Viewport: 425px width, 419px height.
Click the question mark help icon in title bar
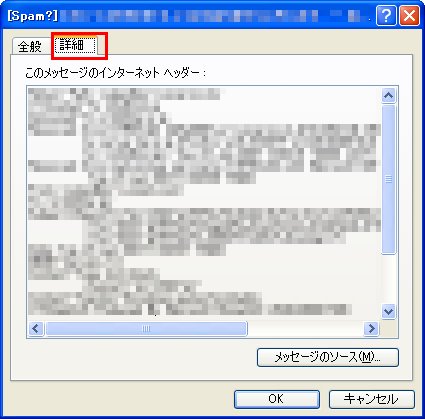386,16
